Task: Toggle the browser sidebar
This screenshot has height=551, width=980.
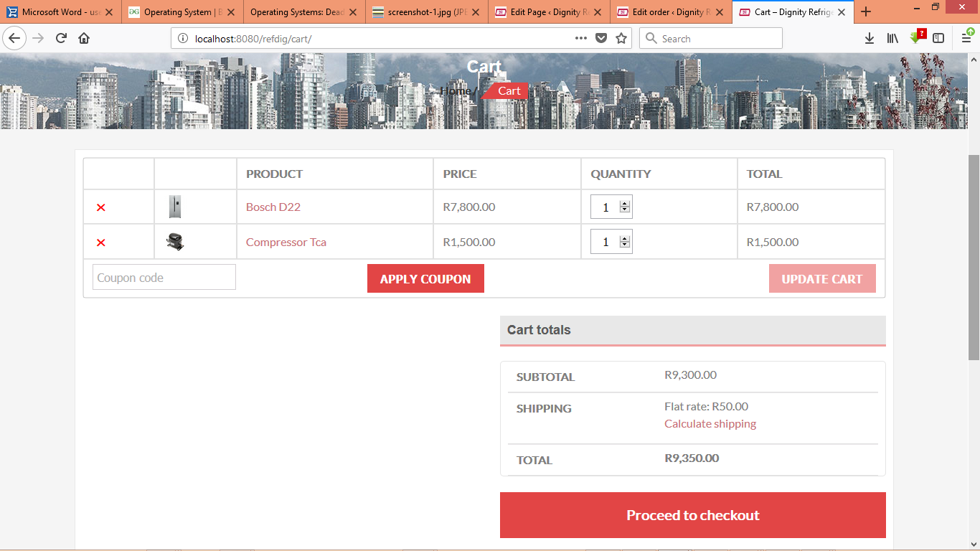Action: tap(938, 38)
